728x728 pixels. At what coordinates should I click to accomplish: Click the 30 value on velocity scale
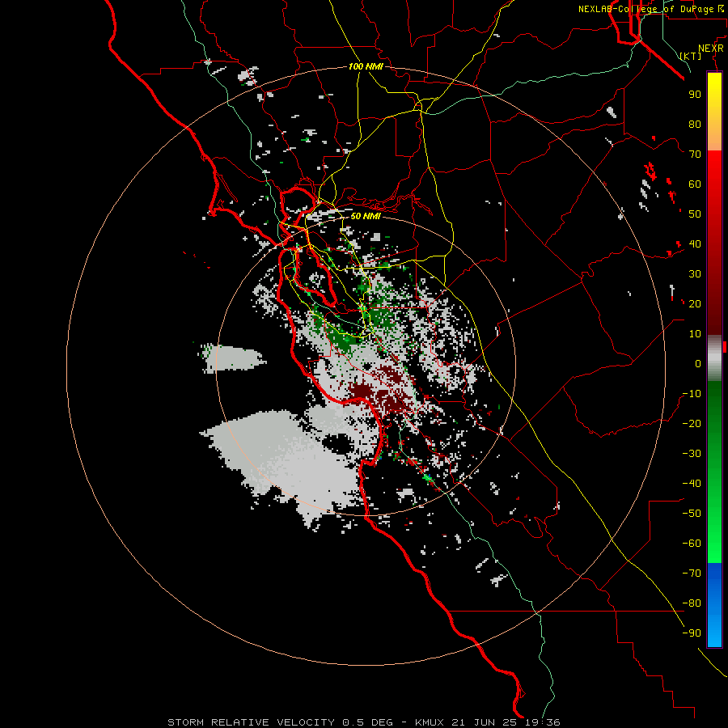click(x=695, y=274)
